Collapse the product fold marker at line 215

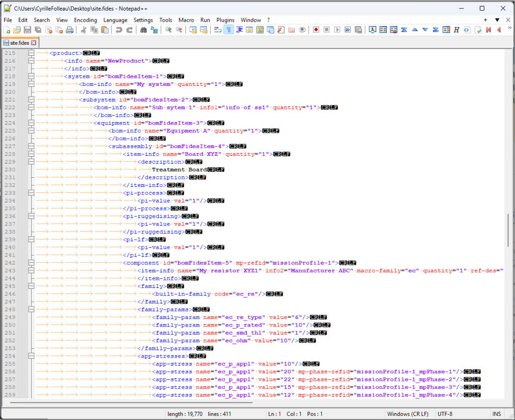(x=31, y=53)
